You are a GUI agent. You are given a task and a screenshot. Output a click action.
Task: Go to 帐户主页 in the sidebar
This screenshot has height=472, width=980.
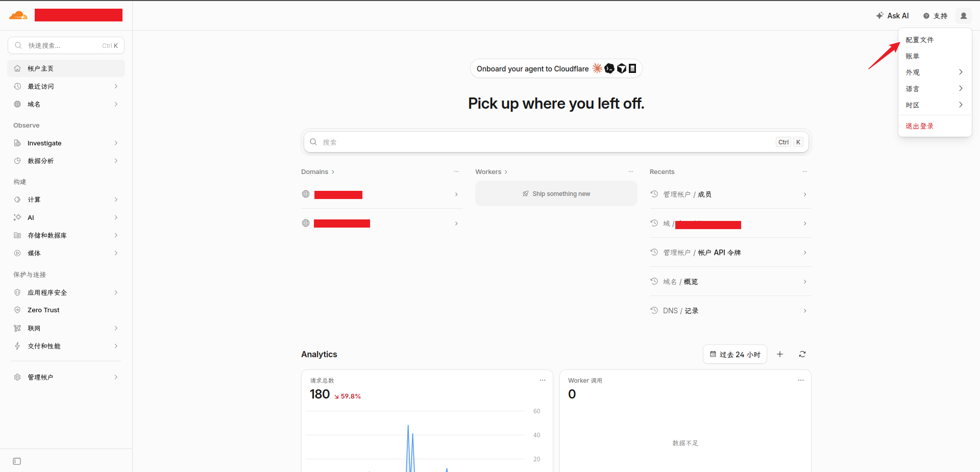tap(66, 68)
